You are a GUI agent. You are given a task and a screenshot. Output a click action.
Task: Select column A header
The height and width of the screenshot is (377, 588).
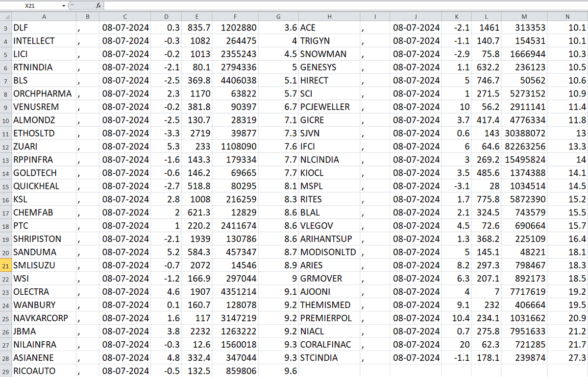pos(44,17)
